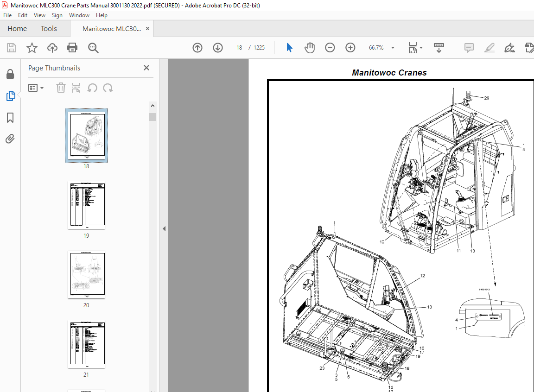Click the sign document pen icon
The height and width of the screenshot is (392, 534).
(x=509, y=48)
